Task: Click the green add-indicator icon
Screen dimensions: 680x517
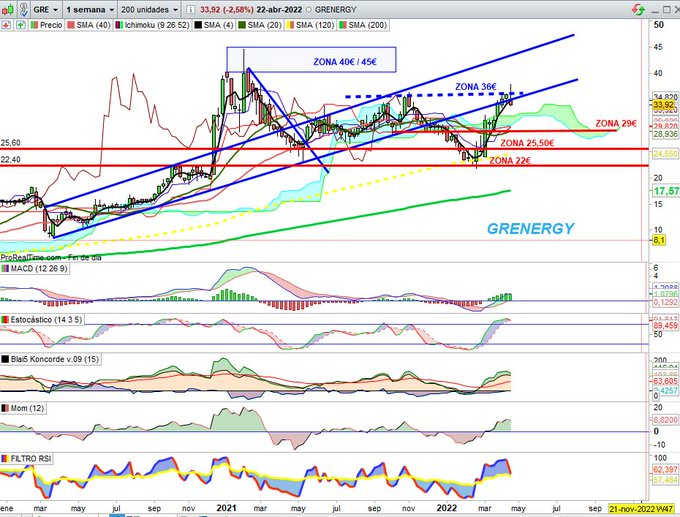Action: tap(20, 25)
